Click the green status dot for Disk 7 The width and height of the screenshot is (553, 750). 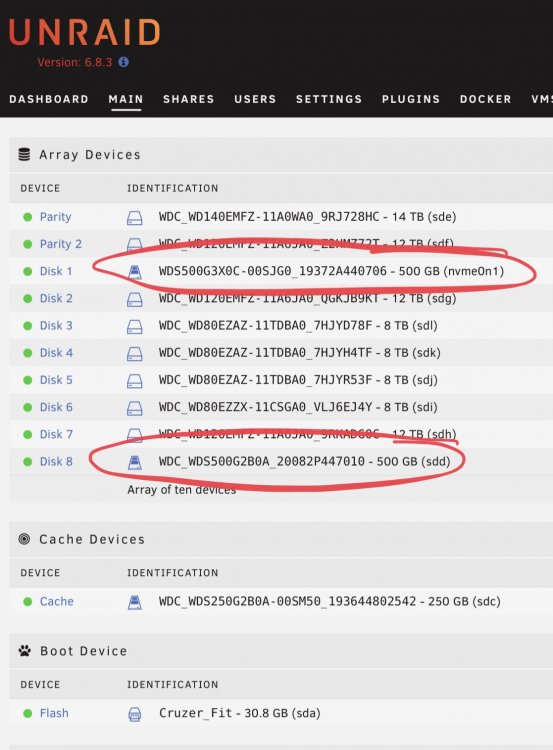pyautogui.click(x=28, y=435)
